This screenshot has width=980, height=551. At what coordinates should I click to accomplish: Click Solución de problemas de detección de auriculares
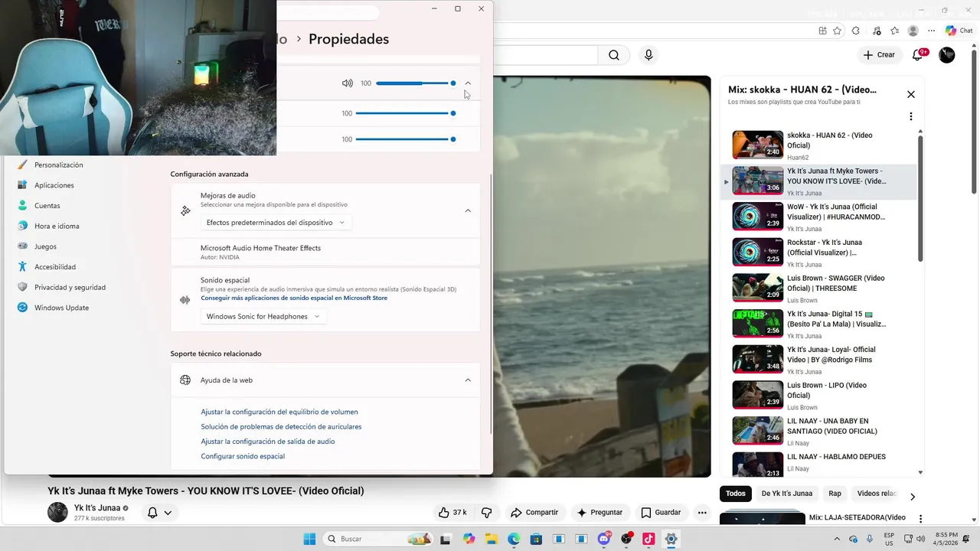tap(281, 426)
